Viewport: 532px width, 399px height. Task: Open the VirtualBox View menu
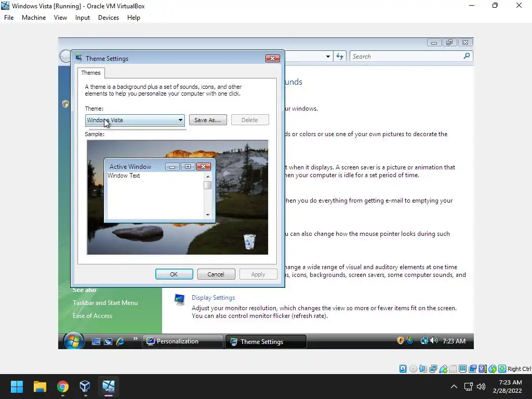click(x=60, y=18)
